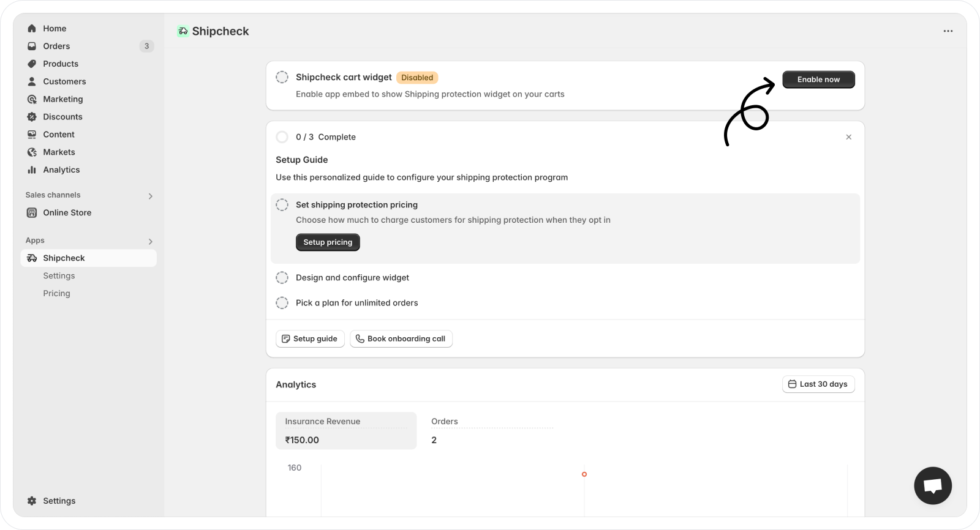Click the Home house icon in sidebar

(x=32, y=29)
